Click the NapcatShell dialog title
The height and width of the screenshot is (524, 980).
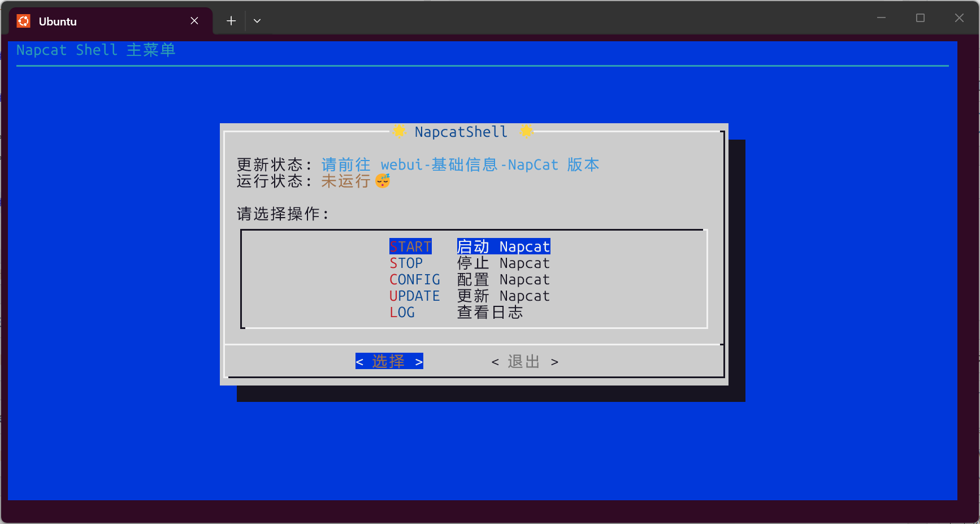tap(461, 132)
